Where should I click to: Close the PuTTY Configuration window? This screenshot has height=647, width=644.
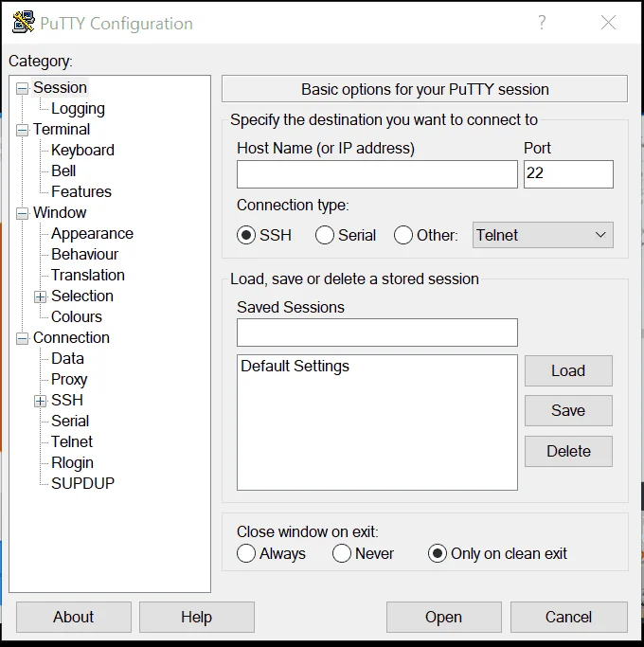(x=608, y=23)
